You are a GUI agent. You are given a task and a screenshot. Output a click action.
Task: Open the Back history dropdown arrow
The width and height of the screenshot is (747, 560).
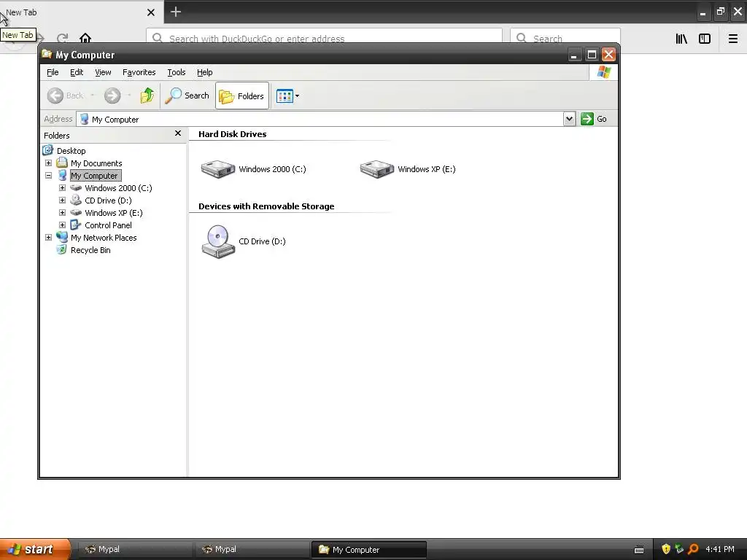[93, 96]
